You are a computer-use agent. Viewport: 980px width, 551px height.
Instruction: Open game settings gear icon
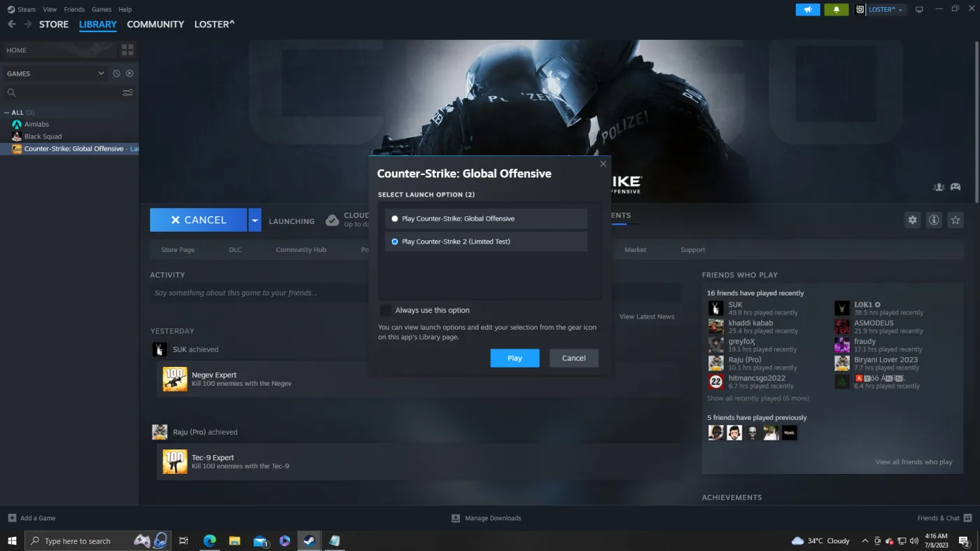pyautogui.click(x=912, y=220)
